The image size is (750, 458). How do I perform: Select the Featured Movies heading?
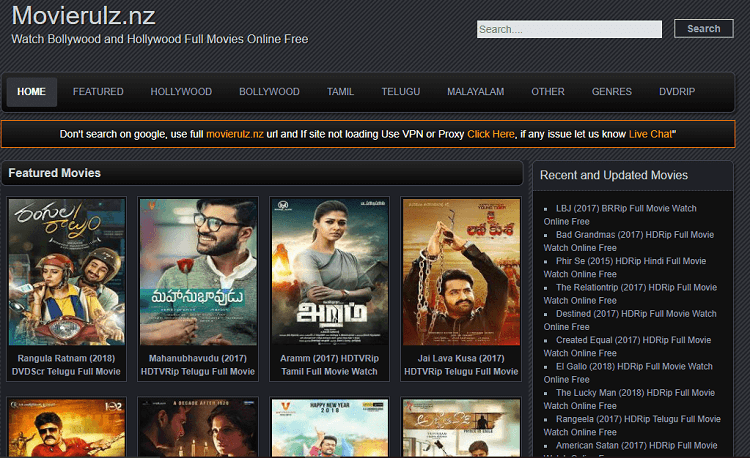coord(55,173)
